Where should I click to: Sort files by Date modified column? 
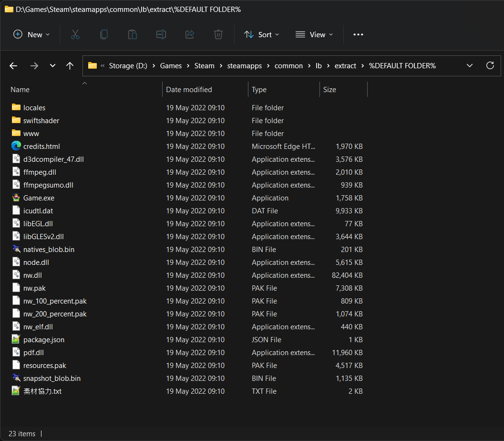189,90
